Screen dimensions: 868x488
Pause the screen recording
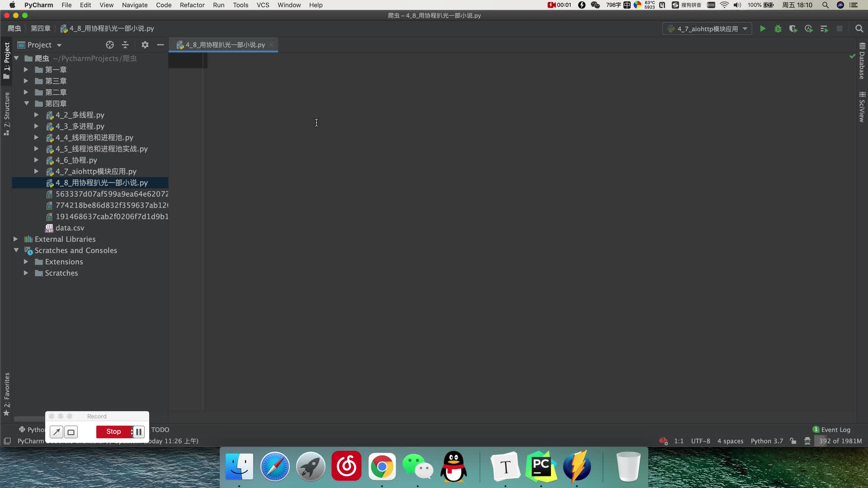click(x=139, y=432)
